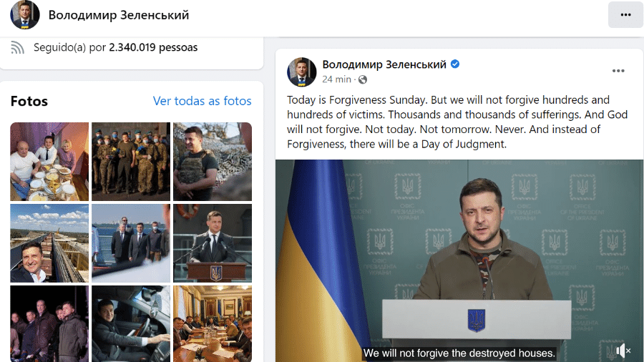Play the video of the podium address
Viewport: 644px width, 362px height.
[459, 260]
